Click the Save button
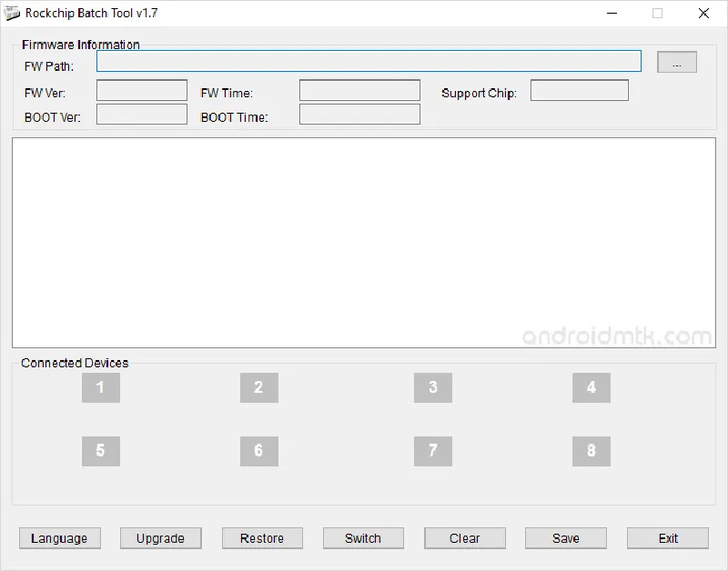This screenshot has width=728, height=571. pyautogui.click(x=566, y=538)
